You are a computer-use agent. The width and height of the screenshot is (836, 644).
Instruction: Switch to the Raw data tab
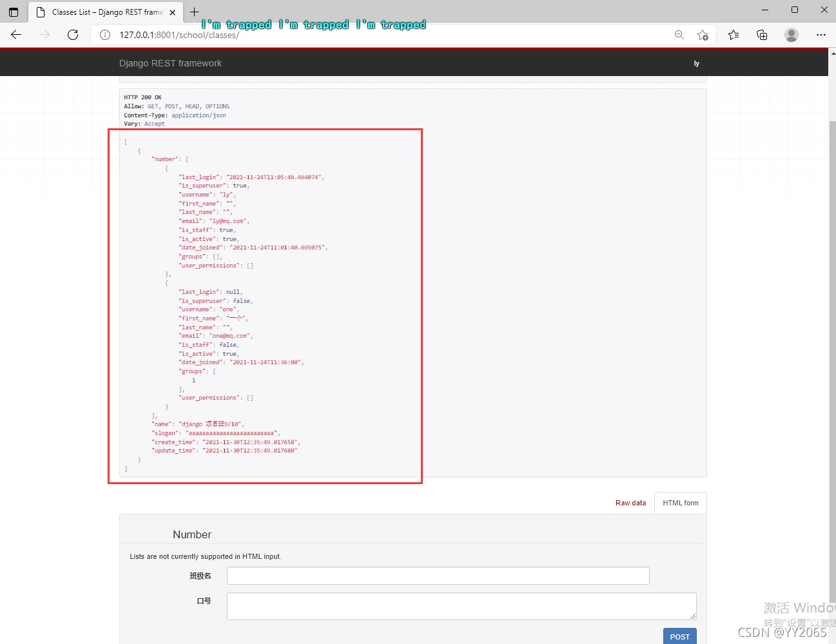pos(630,503)
